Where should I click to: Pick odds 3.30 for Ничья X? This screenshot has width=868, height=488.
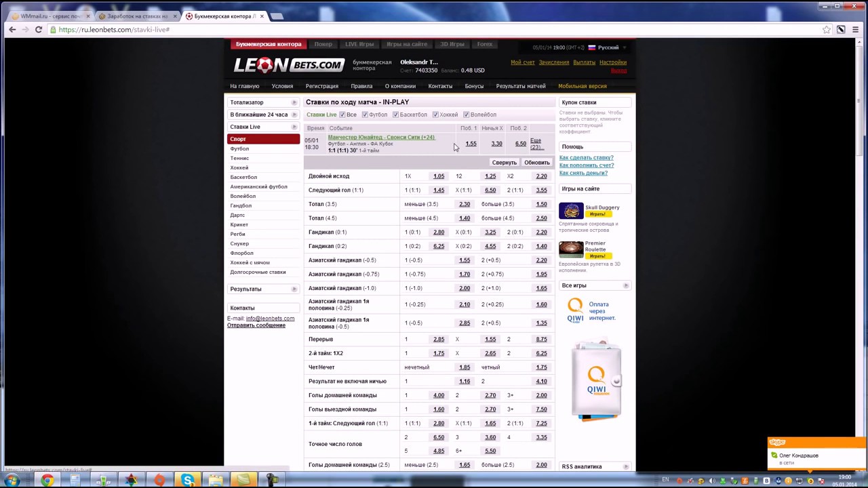(496, 144)
